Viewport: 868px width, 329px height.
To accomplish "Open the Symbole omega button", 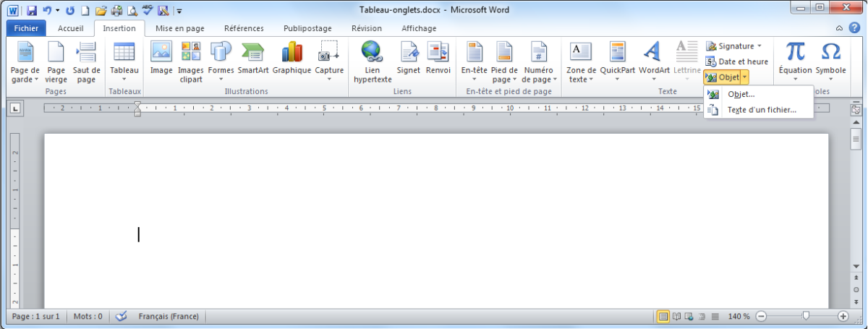I will [x=830, y=62].
